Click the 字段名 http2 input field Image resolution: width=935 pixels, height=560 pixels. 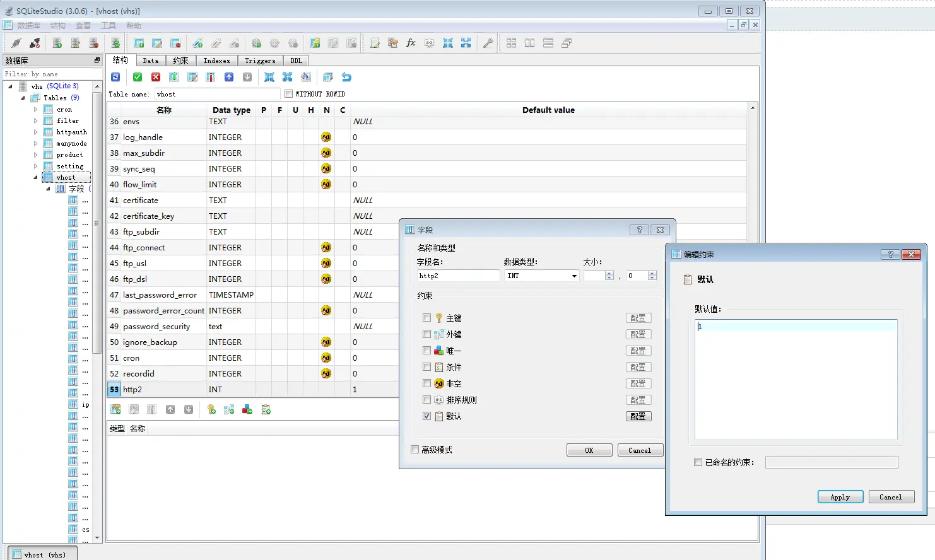pos(458,276)
